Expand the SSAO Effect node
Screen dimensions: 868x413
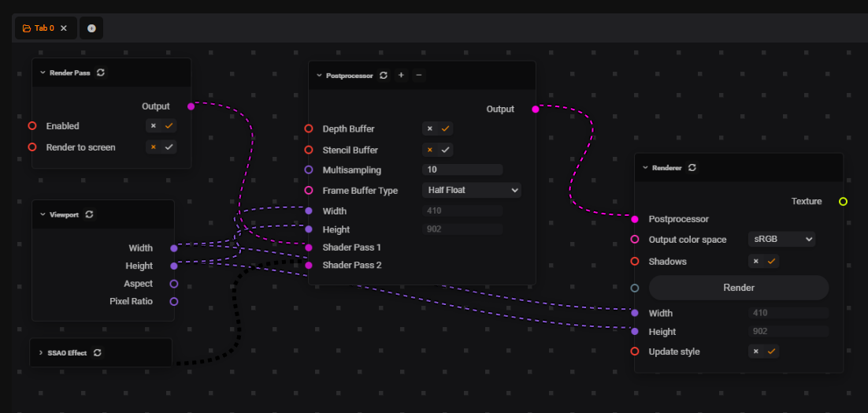[x=41, y=352]
